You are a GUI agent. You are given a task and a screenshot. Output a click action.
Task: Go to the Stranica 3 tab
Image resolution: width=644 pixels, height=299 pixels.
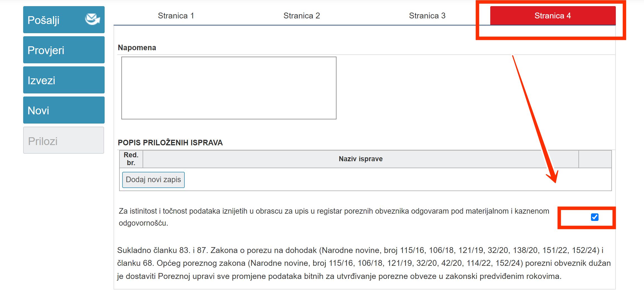tap(427, 16)
